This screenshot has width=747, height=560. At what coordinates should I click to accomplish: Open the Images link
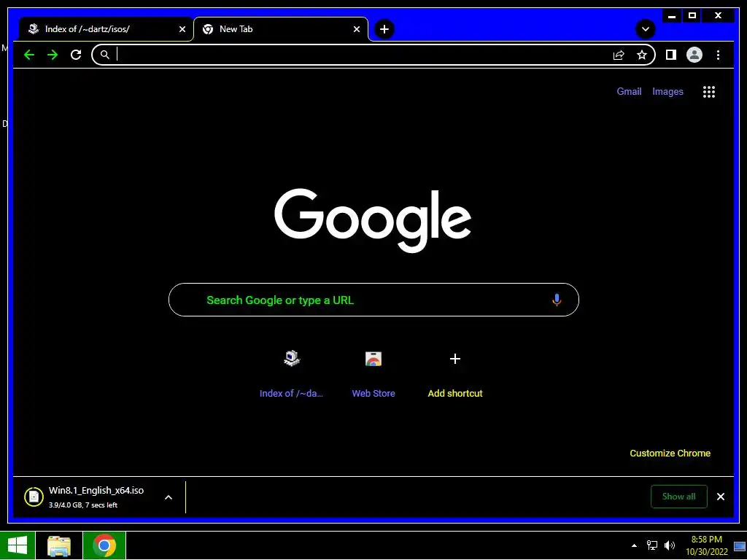pos(667,91)
